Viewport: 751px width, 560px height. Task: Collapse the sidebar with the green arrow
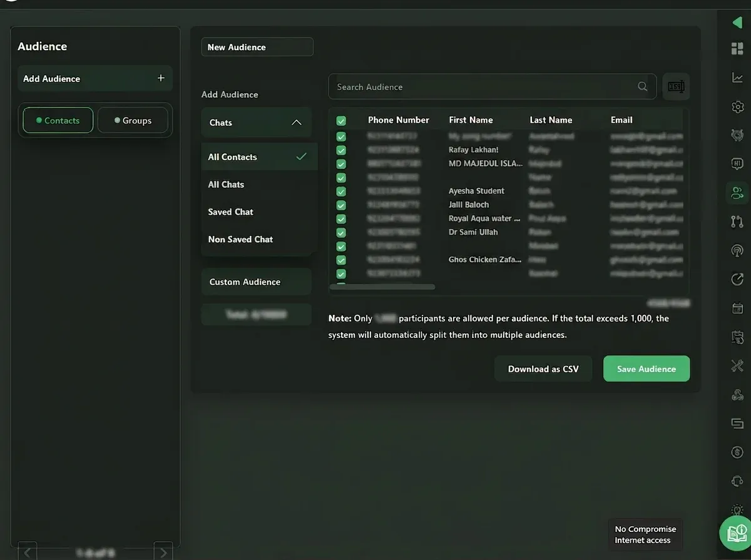[737, 23]
